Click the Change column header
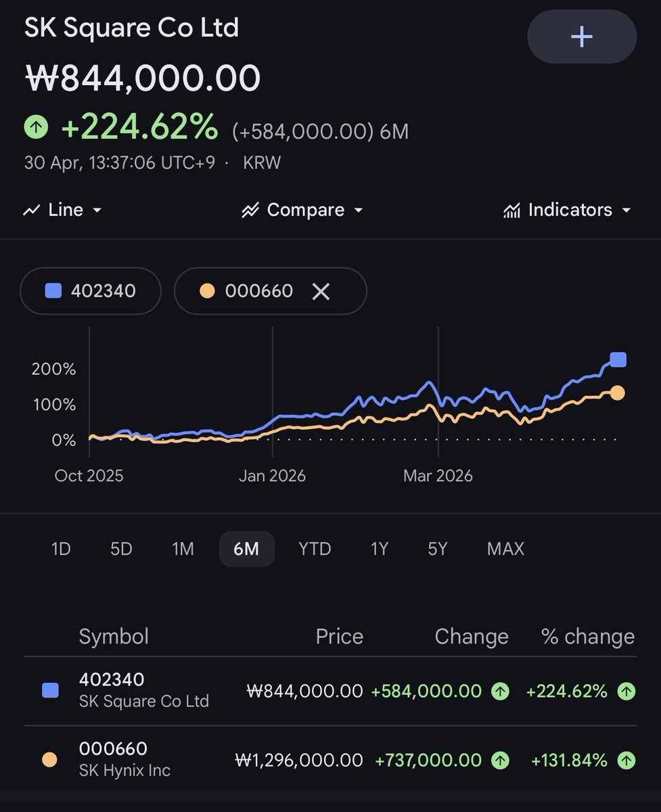This screenshot has height=812, width=661. pos(472,637)
